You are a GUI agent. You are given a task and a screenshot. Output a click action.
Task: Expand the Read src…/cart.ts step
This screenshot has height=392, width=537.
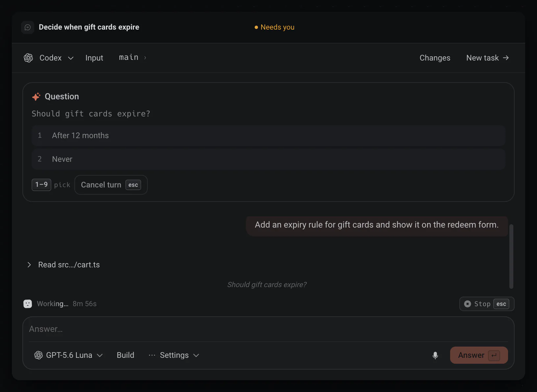[x=63, y=265]
